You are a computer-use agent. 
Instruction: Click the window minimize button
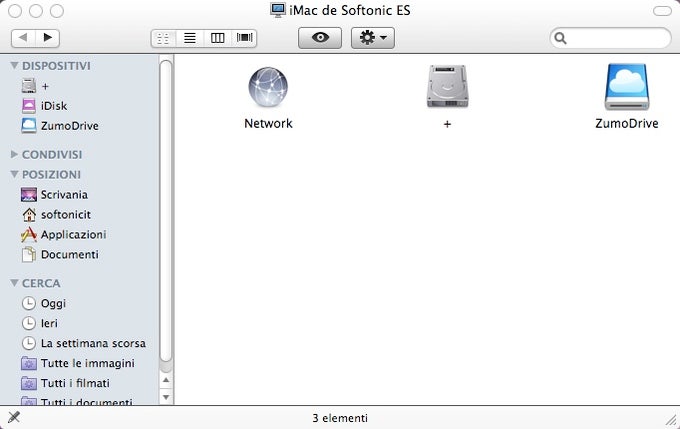click(36, 11)
